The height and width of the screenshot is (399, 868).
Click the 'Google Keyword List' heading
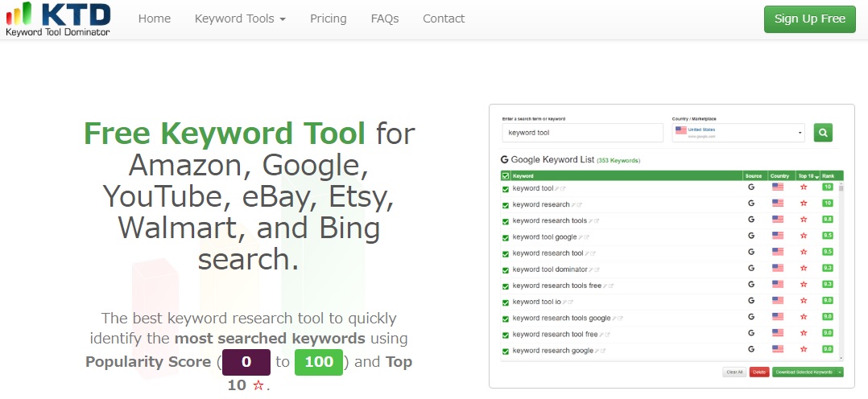[x=552, y=160]
